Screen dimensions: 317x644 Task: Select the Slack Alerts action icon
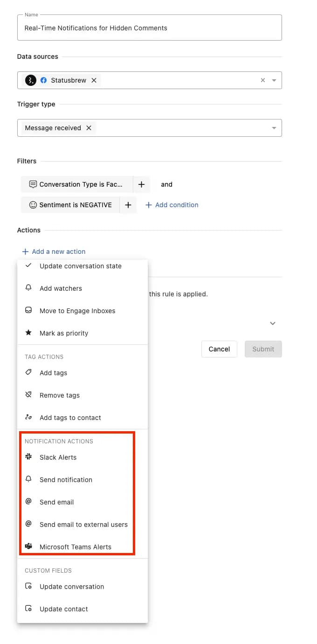pyautogui.click(x=28, y=457)
